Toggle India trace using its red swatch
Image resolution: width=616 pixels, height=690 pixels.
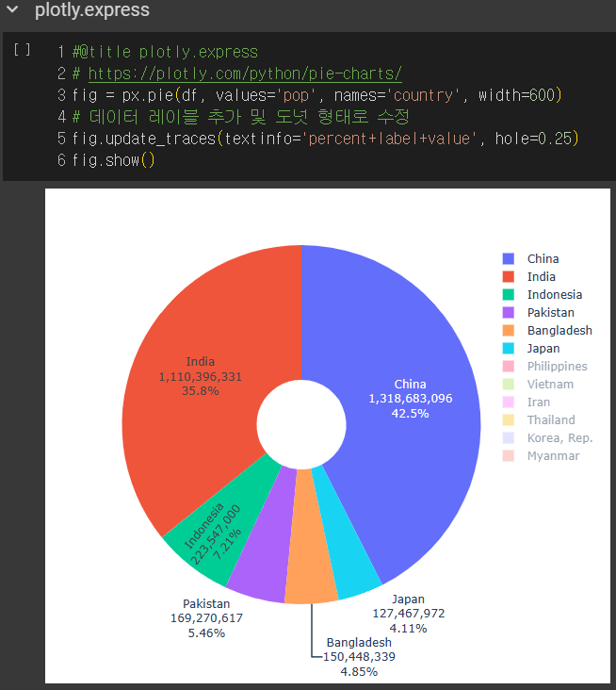pyautogui.click(x=509, y=277)
